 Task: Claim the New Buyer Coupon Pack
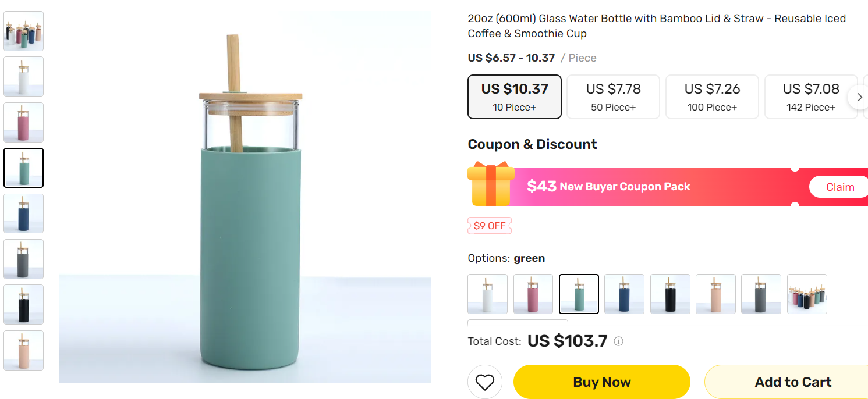(x=839, y=187)
